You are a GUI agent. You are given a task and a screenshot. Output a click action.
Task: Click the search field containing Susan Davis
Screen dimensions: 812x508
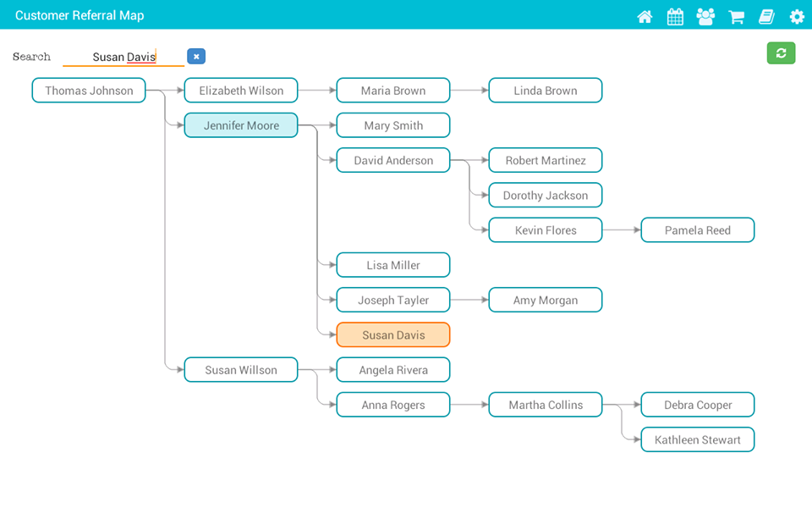123,58
